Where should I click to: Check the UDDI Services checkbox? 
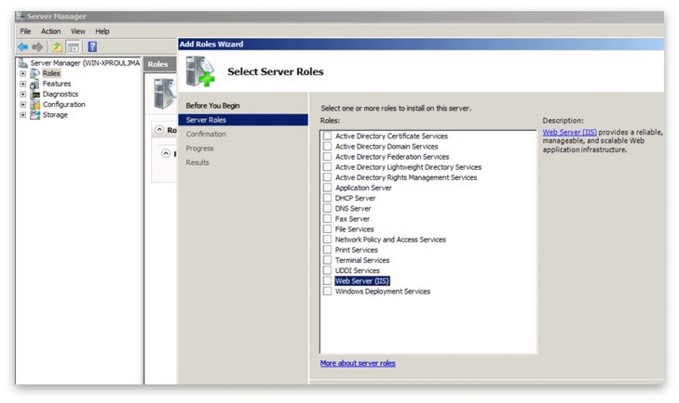coord(327,271)
